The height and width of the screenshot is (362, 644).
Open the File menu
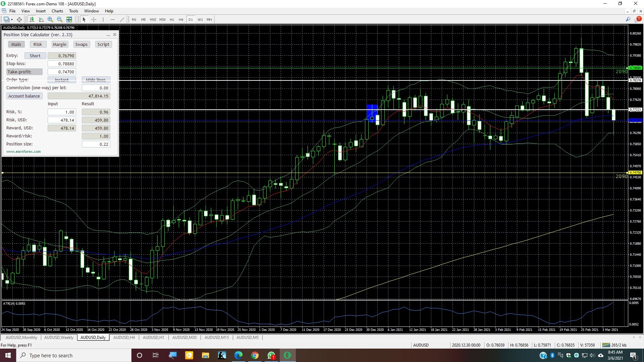coord(12,11)
